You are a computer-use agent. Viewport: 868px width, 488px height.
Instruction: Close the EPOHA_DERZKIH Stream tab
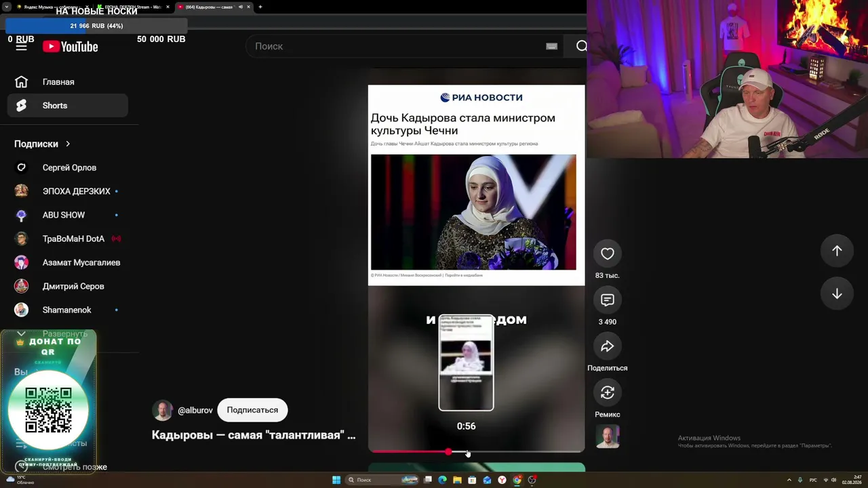[167, 7]
